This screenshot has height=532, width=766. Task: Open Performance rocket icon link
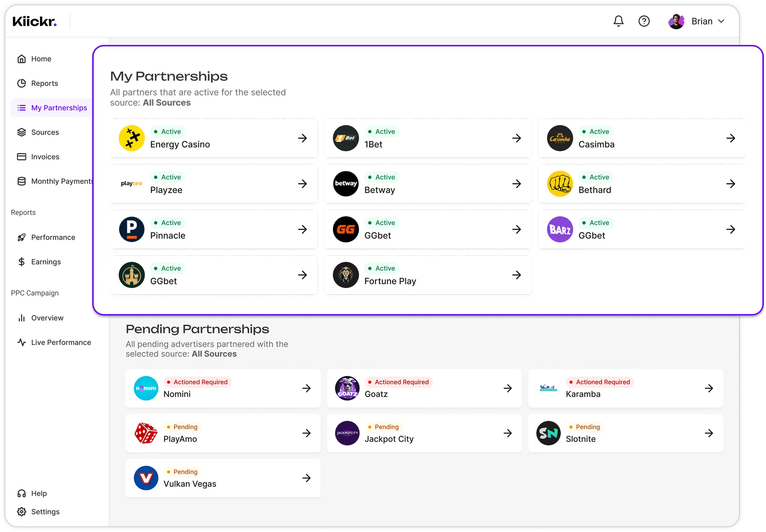tap(22, 237)
